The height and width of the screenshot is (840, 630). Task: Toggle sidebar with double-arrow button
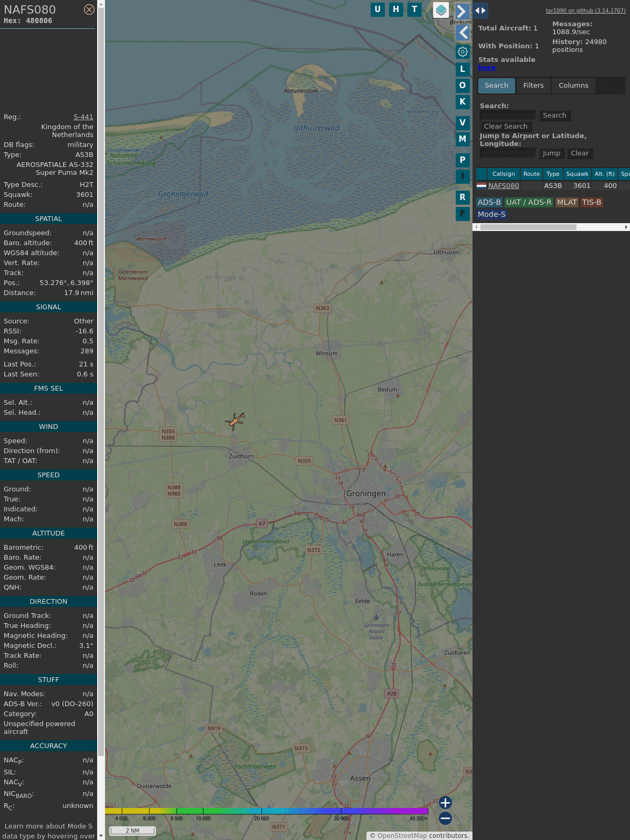(x=480, y=10)
